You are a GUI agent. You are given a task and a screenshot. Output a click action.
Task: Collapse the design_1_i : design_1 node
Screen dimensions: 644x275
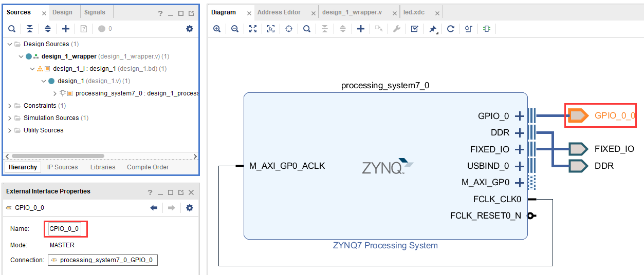tap(32, 69)
